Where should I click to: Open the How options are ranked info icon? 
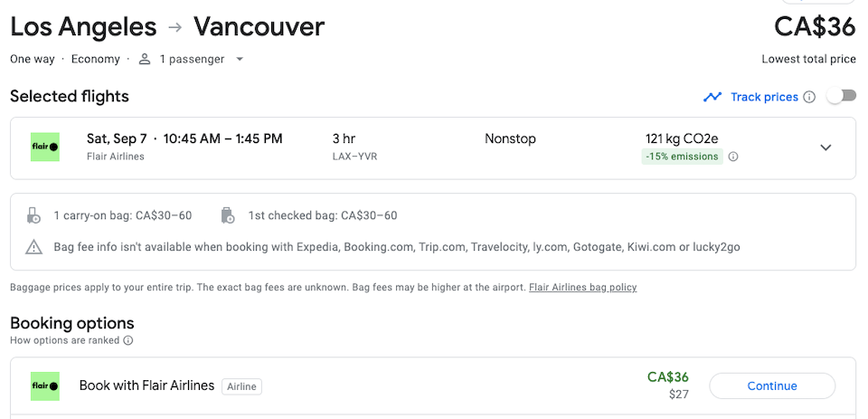127,340
